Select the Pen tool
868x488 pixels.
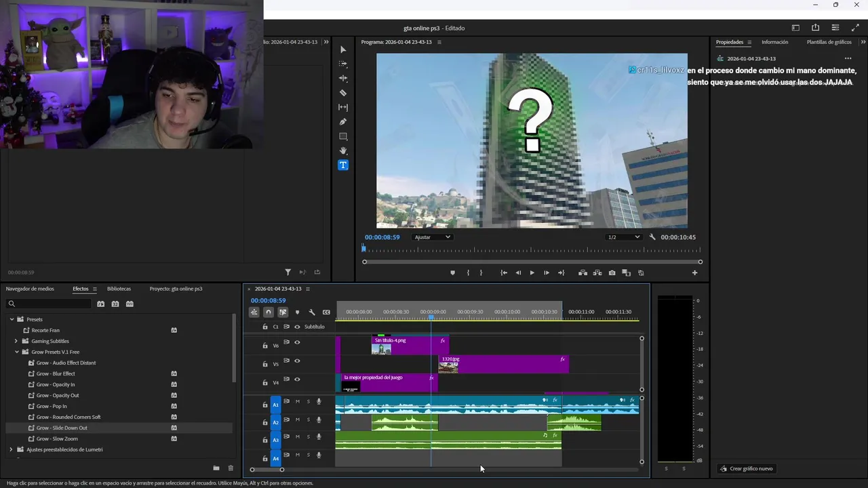click(x=343, y=122)
